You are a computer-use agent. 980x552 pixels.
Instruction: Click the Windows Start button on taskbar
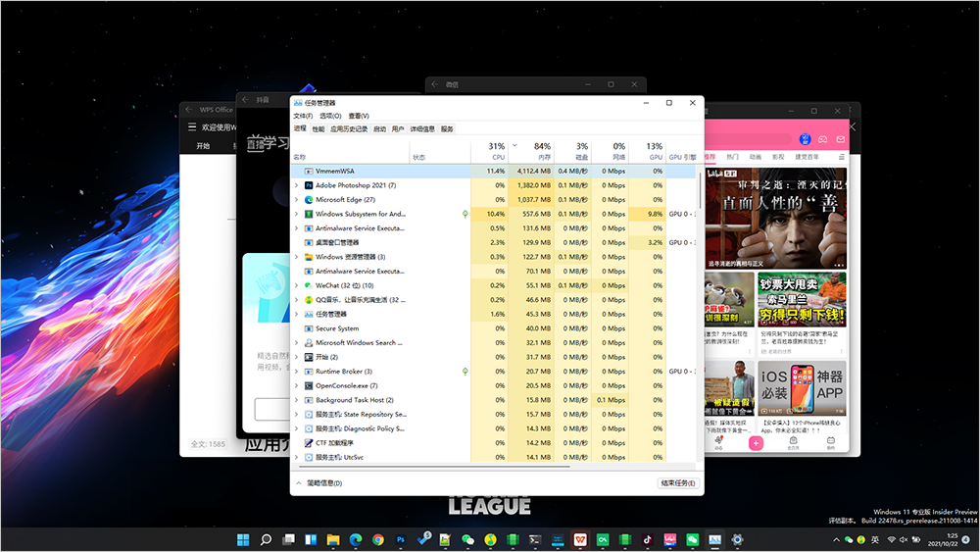pyautogui.click(x=242, y=539)
